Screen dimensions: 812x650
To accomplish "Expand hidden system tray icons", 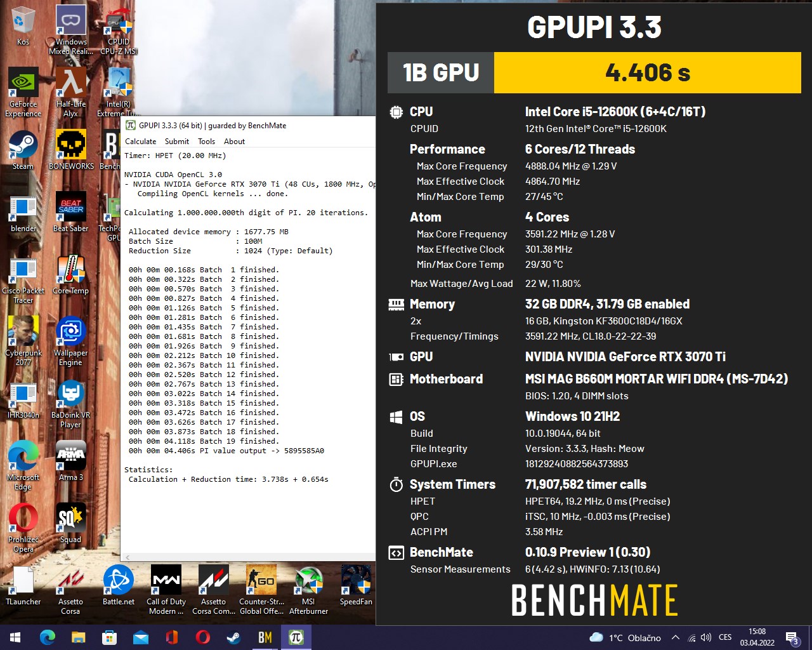I will 676,637.
